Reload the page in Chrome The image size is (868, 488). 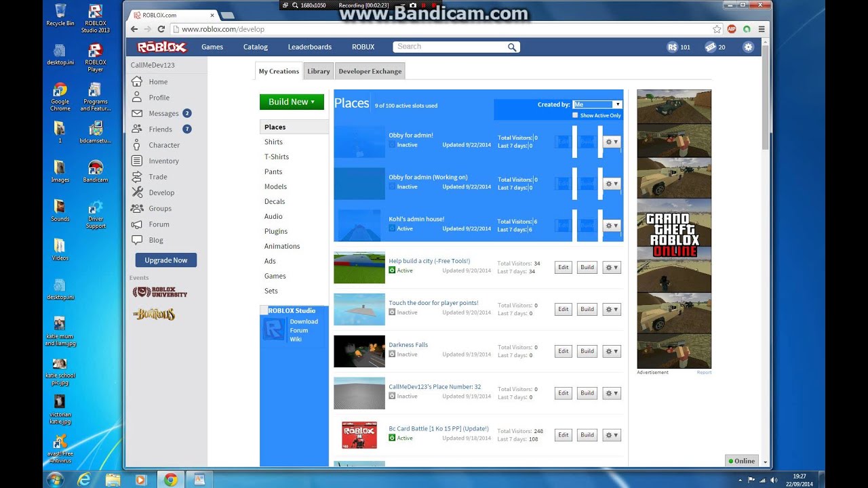[161, 29]
